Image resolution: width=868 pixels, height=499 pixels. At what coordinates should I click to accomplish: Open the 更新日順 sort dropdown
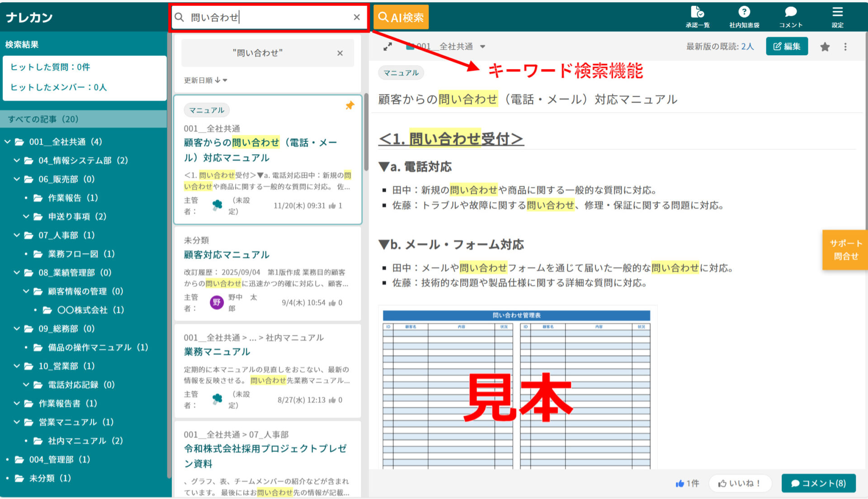205,80
